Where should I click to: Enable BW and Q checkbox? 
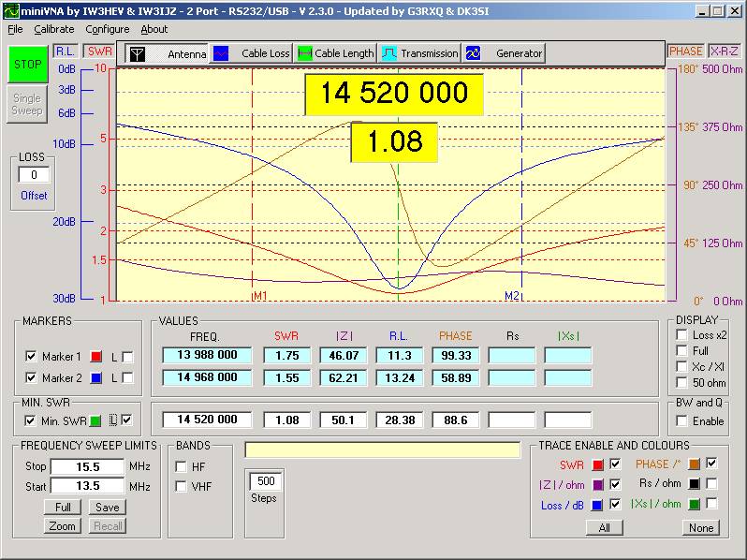(x=682, y=421)
